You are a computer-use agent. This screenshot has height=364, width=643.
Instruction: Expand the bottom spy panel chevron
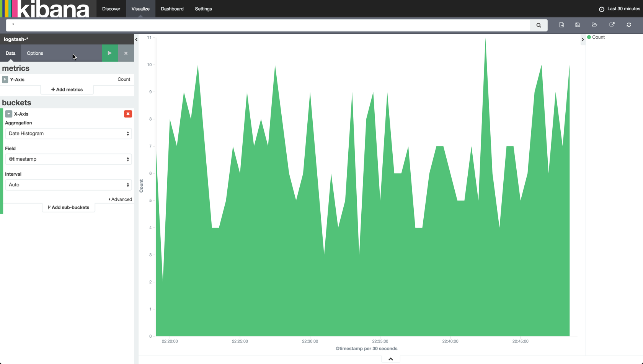pyautogui.click(x=391, y=359)
